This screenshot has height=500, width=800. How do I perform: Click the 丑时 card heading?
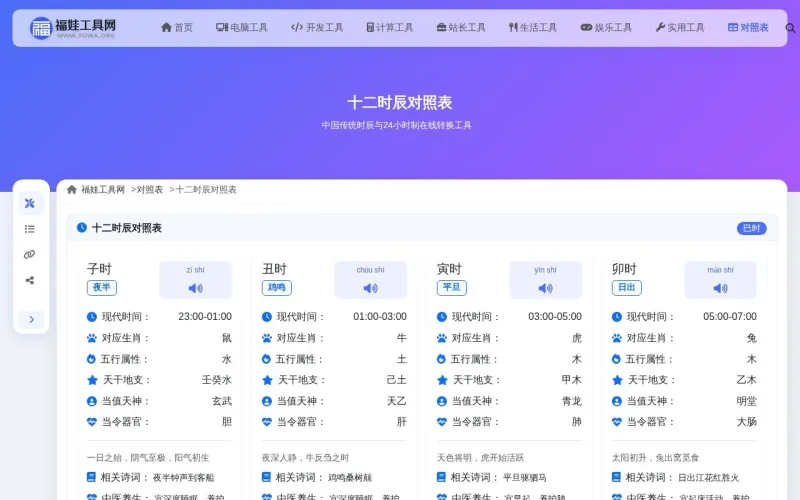[x=274, y=269]
